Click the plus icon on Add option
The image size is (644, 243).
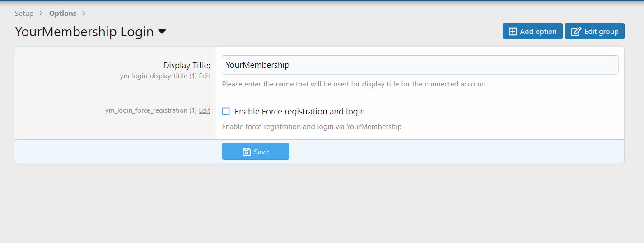pyautogui.click(x=513, y=31)
